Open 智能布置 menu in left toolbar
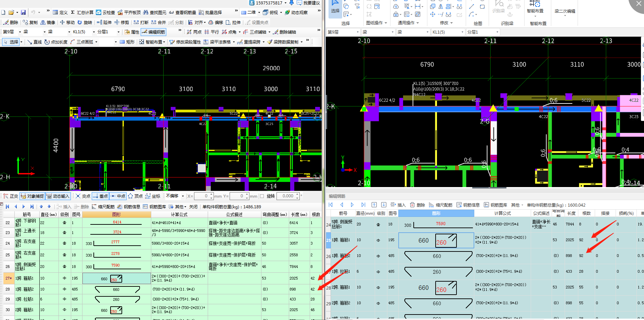The width and height of the screenshot is (644, 320). (x=152, y=42)
